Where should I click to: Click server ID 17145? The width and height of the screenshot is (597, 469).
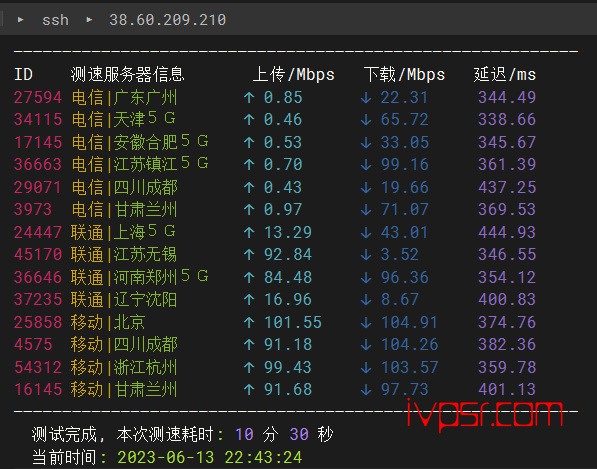[x=38, y=142]
